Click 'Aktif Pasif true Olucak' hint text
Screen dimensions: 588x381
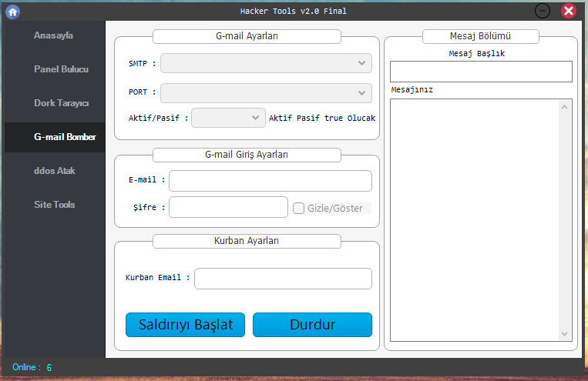[x=322, y=119]
